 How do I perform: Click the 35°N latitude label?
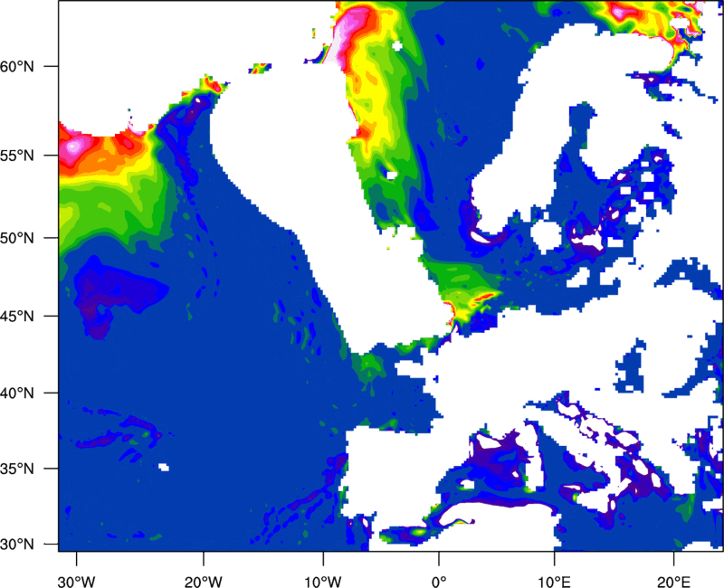pyautogui.click(x=17, y=469)
